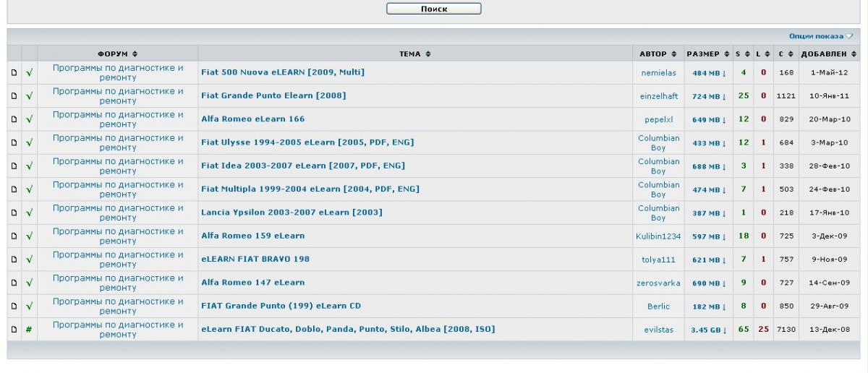
Task: Download the 597 MB Alfa 159 torrent
Action: pyautogui.click(x=708, y=236)
